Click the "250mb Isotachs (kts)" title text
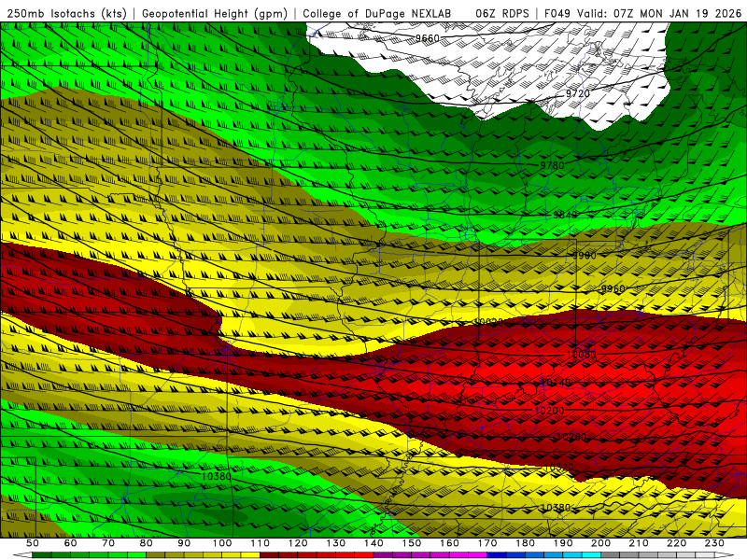The image size is (747, 560). [67, 13]
